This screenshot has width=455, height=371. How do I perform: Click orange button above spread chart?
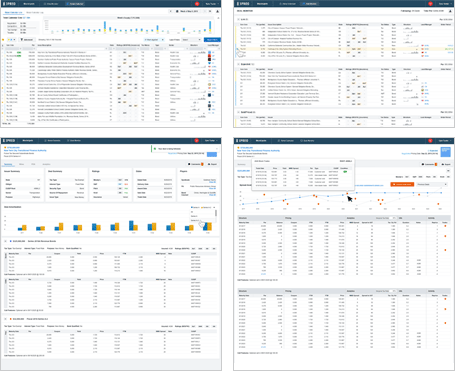pyautogui.click(x=402, y=184)
